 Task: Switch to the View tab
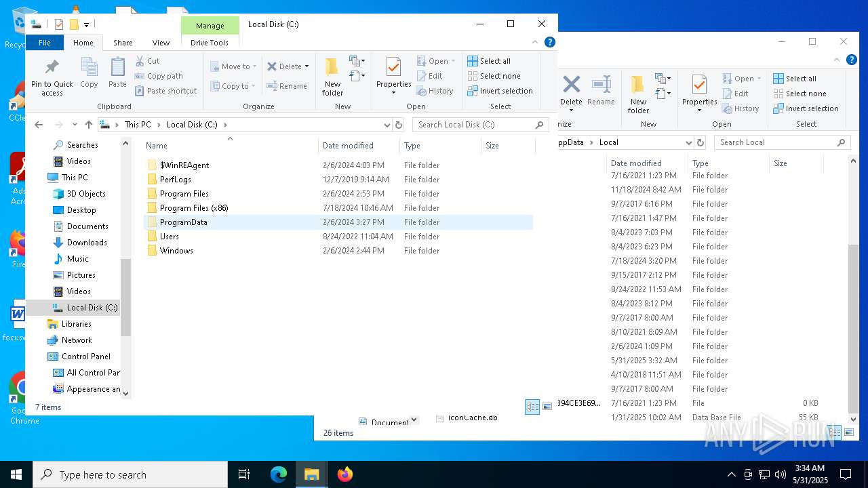[x=161, y=43]
